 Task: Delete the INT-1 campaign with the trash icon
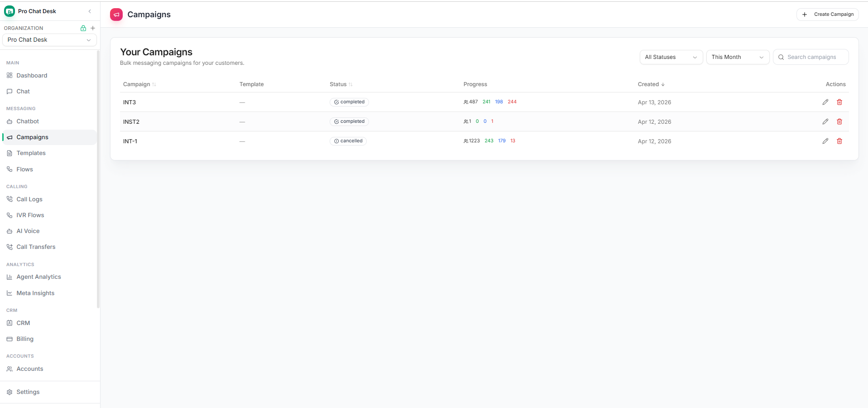(839, 141)
